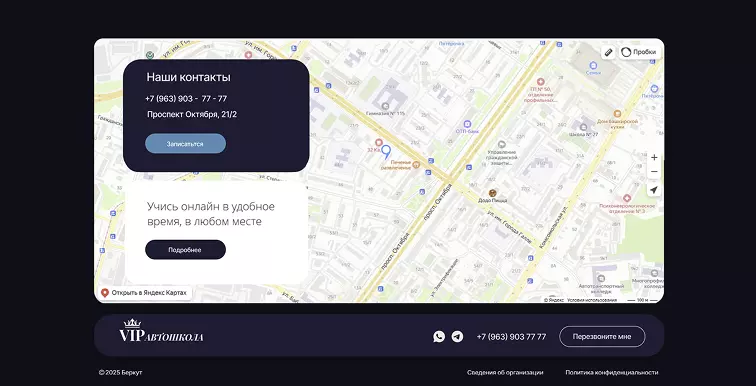Select the ОТП-банк map marker
756x386 pixels.
pos(467,124)
